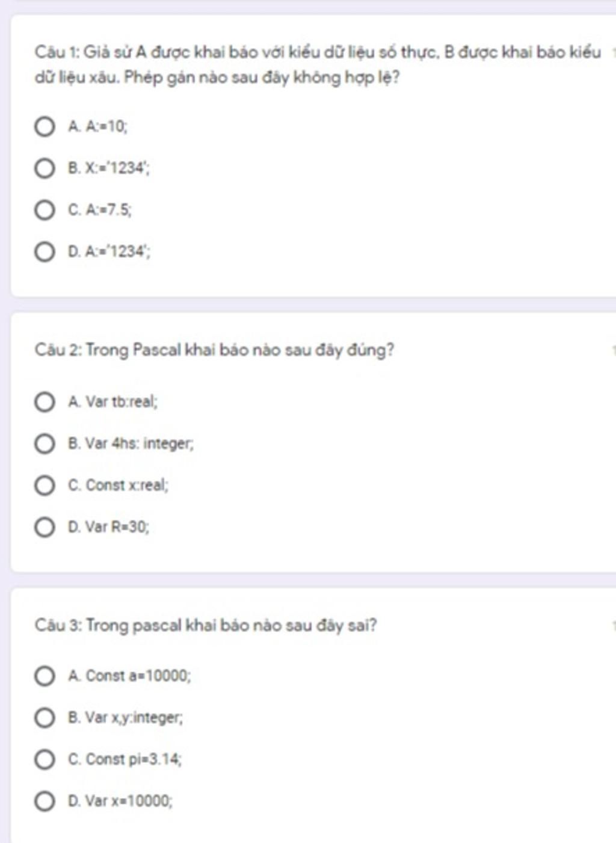The height and width of the screenshot is (843, 616).
Task: Pick C. Const pi=3.14; in Câu 3
Action: pyautogui.click(x=44, y=759)
